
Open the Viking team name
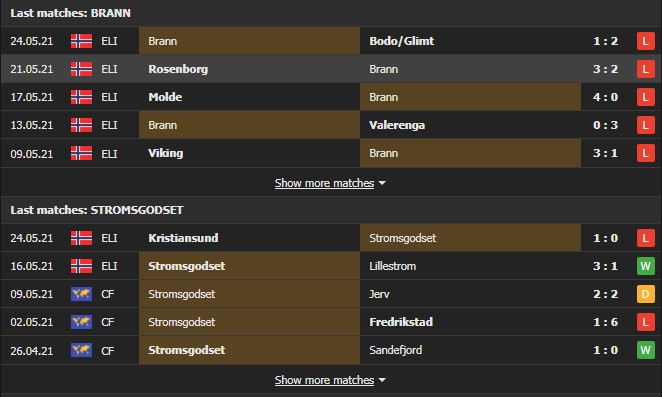(x=166, y=153)
